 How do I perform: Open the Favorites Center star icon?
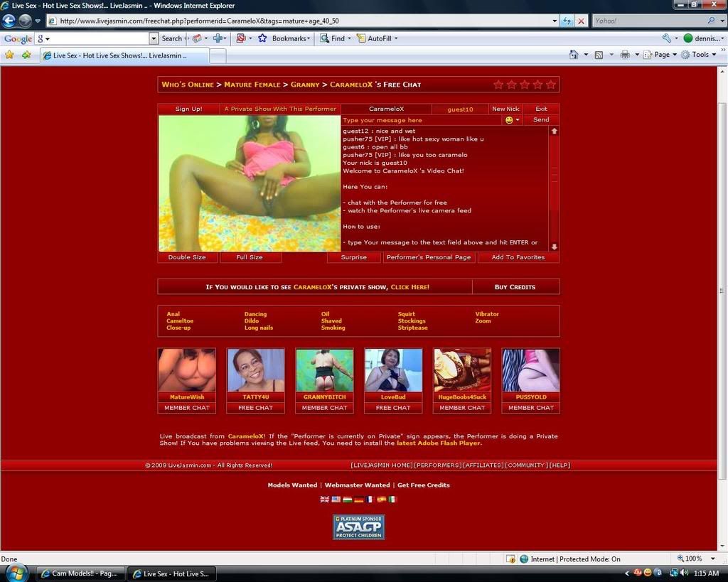(9, 55)
